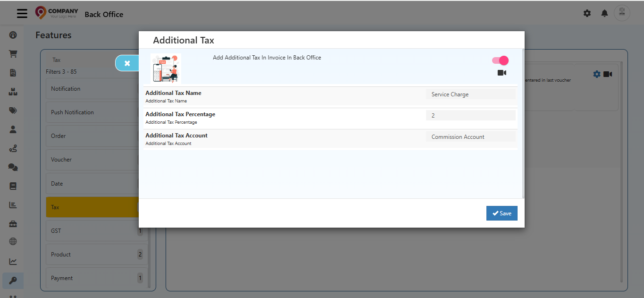Close the dialog with the X button
Image resolution: width=644 pixels, height=298 pixels.
point(127,63)
